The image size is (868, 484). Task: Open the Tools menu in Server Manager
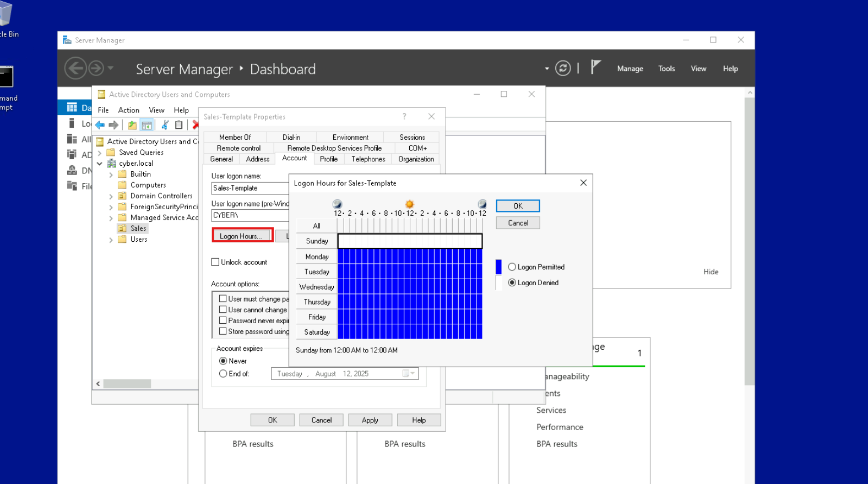pos(666,68)
